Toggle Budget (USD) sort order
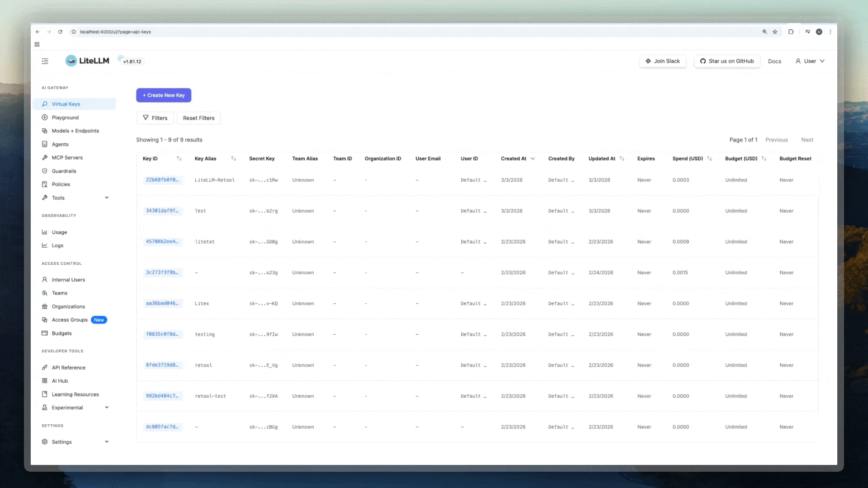The width and height of the screenshot is (868, 488). click(764, 159)
